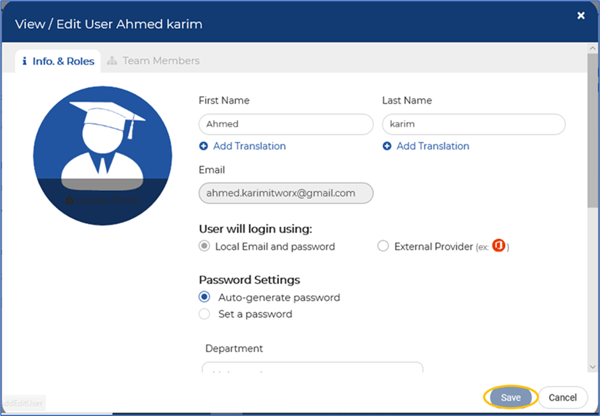Choose Set a password option
600x416 pixels.
pyautogui.click(x=204, y=314)
